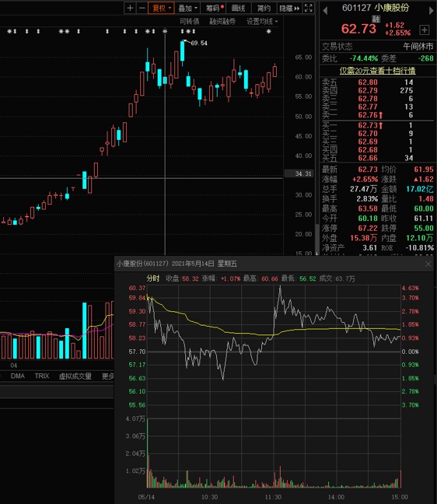
Task: Toggle the 筹码 chip distribution view
Action: [x=213, y=8]
